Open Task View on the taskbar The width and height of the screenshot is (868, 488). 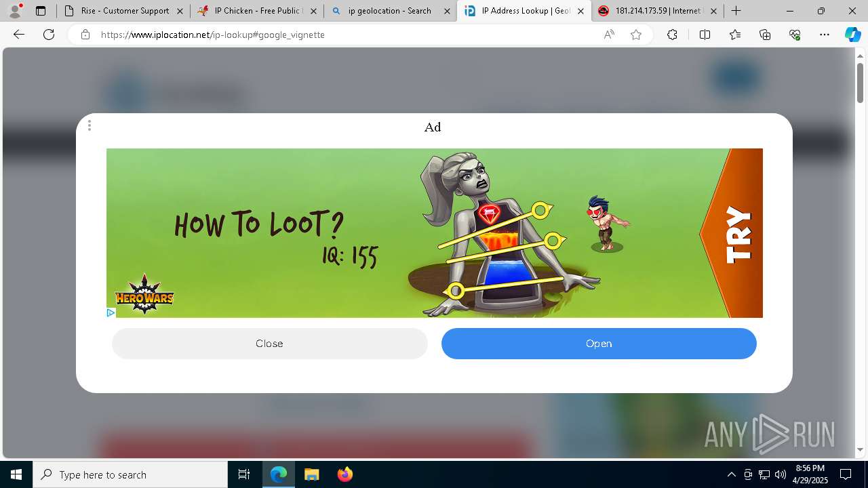244,474
